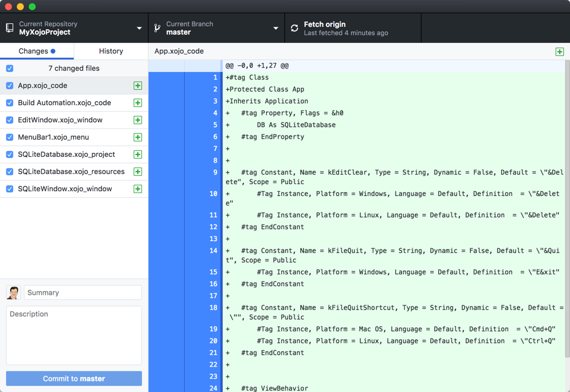Click the branch icon beside master

pyautogui.click(x=157, y=28)
